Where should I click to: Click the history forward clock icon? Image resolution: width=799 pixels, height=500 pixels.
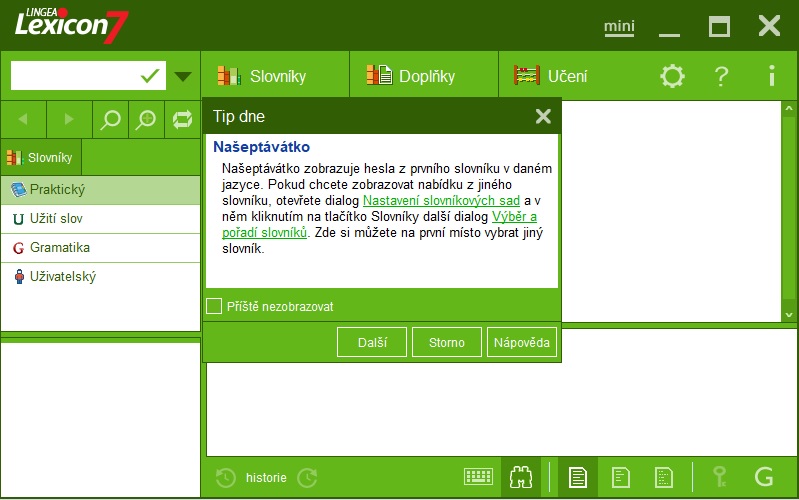pyautogui.click(x=307, y=478)
